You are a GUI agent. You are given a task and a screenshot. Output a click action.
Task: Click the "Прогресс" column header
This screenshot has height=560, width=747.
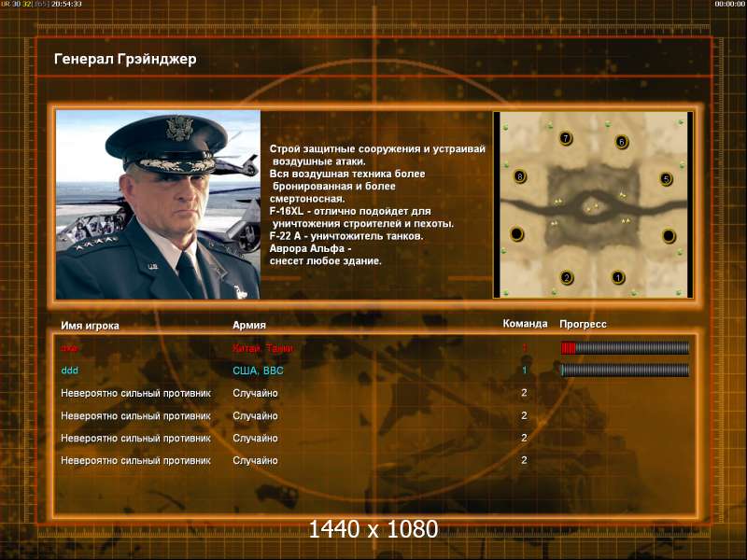pos(583,324)
